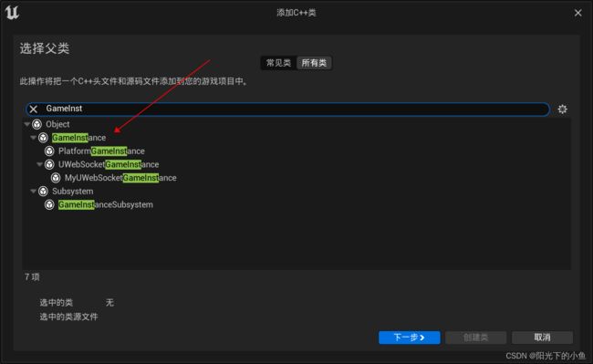Switch to the 常见类 tab
This screenshot has width=593, height=364.
point(279,63)
